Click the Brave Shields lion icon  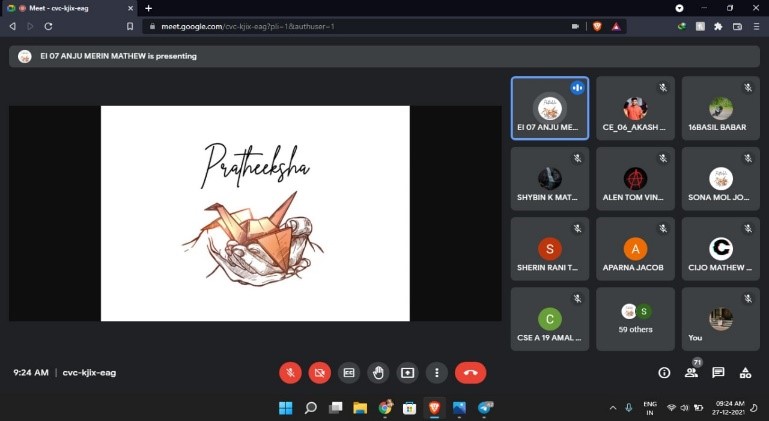pyautogui.click(x=597, y=26)
